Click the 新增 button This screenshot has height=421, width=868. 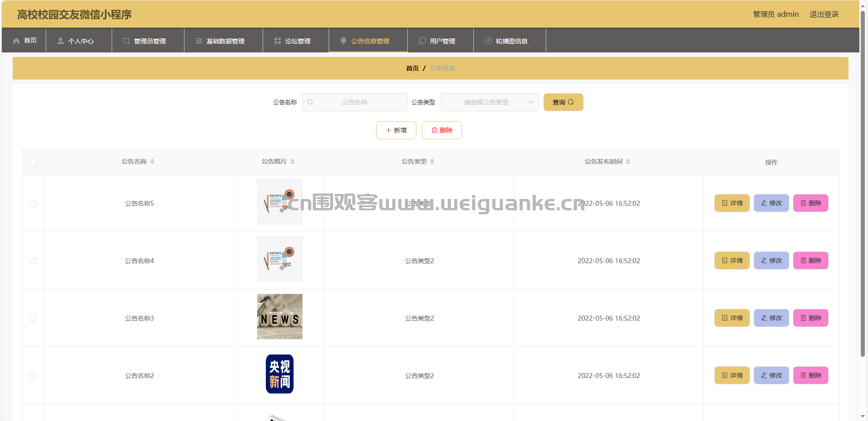coord(396,130)
